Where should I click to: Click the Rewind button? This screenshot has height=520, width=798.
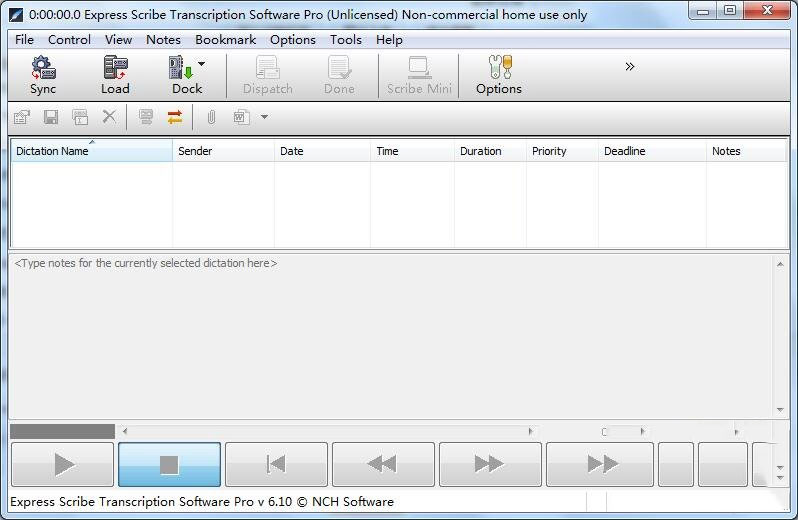point(383,465)
